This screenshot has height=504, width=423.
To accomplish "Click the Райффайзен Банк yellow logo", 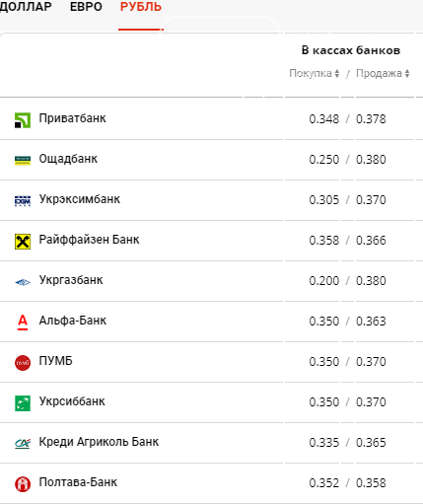I will [23, 242].
